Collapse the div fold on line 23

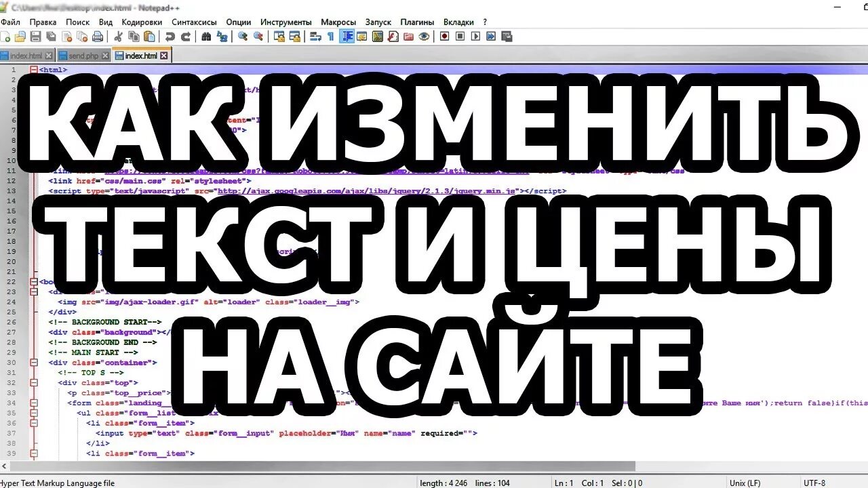click(34, 291)
